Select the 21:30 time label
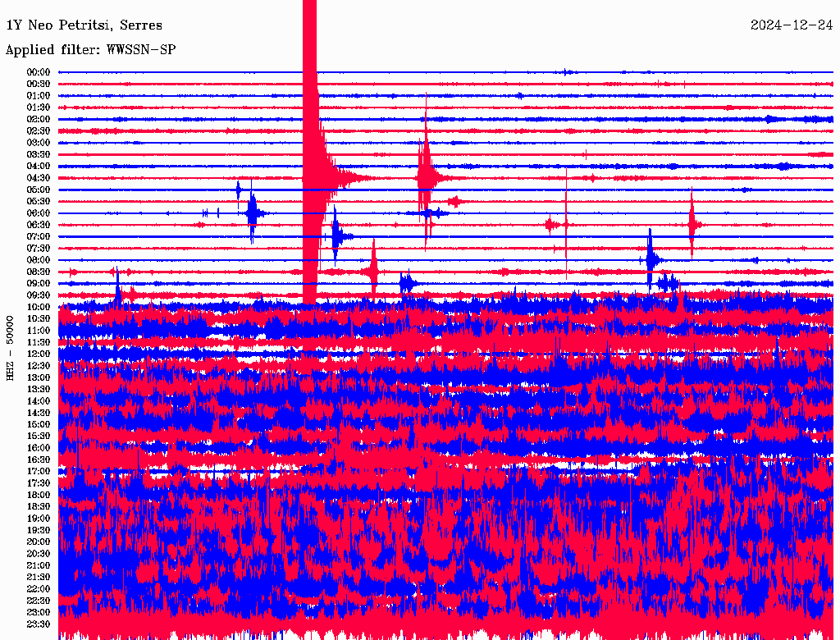This screenshot has height=640, width=840. (39, 578)
